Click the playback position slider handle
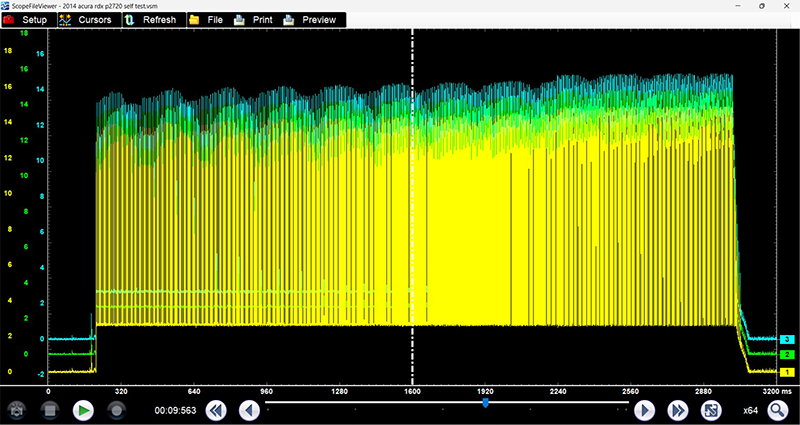Image resolution: width=800 pixels, height=425 pixels. point(485,403)
